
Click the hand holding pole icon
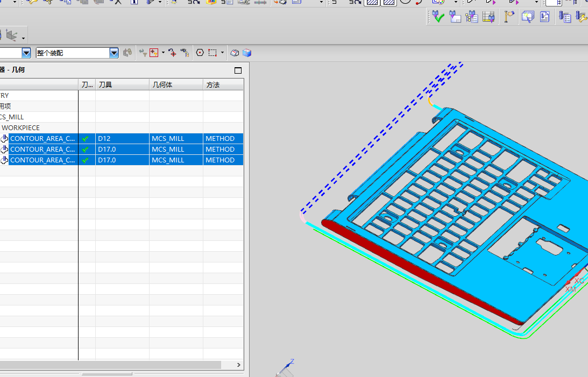tap(509, 17)
